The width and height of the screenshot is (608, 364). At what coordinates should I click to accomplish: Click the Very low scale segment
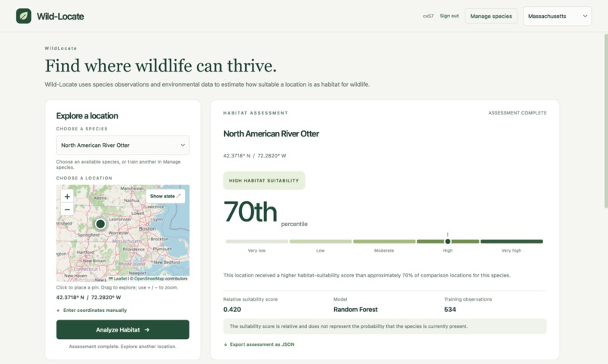coord(256,242)
